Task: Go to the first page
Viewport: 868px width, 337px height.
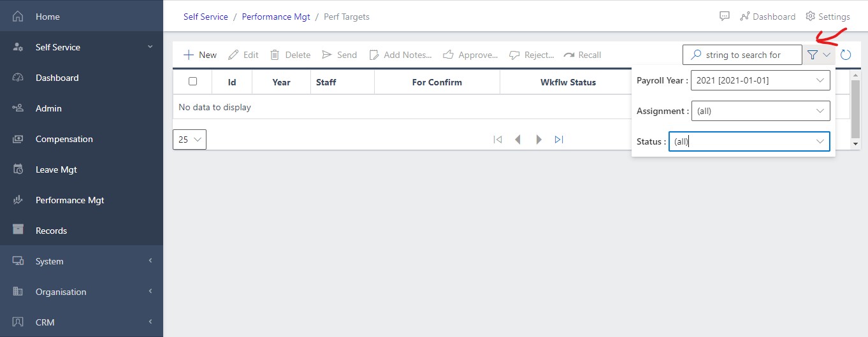Action: 498,140
